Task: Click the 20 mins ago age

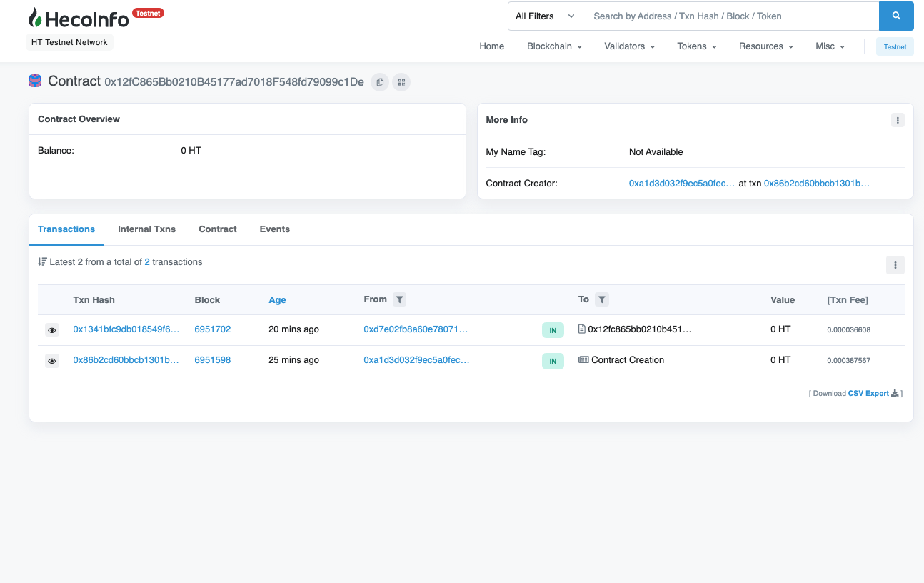Action: click(293, 329)
